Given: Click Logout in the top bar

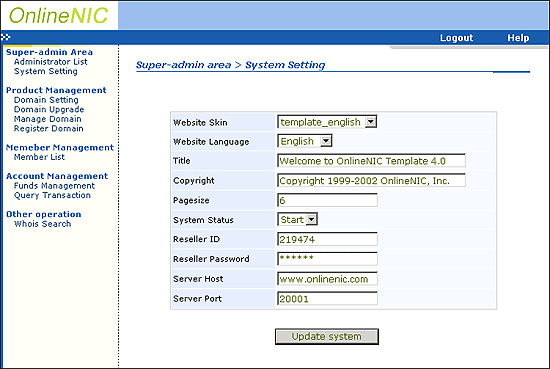Looking at the screenshot, I should coord(456,38).
